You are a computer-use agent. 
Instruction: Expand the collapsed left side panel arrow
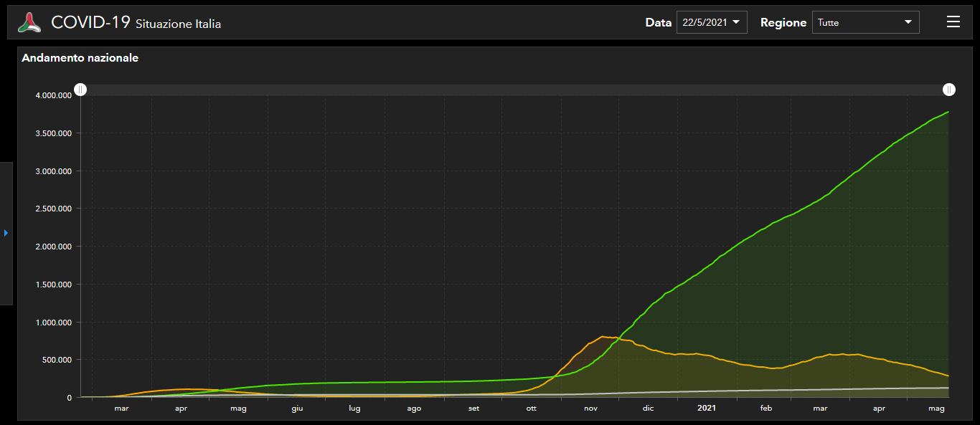(6, 233)
